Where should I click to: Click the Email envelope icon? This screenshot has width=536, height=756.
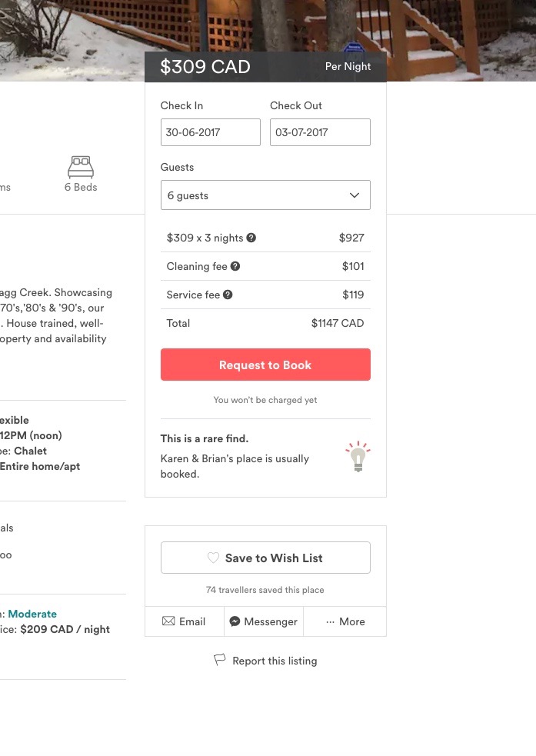click(168, 621)
